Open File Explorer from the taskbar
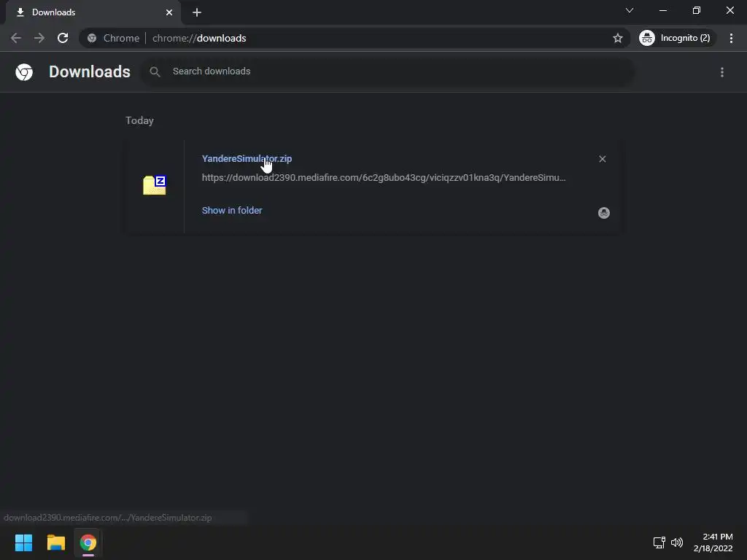The image size is (747, 560). click(55, 542)
